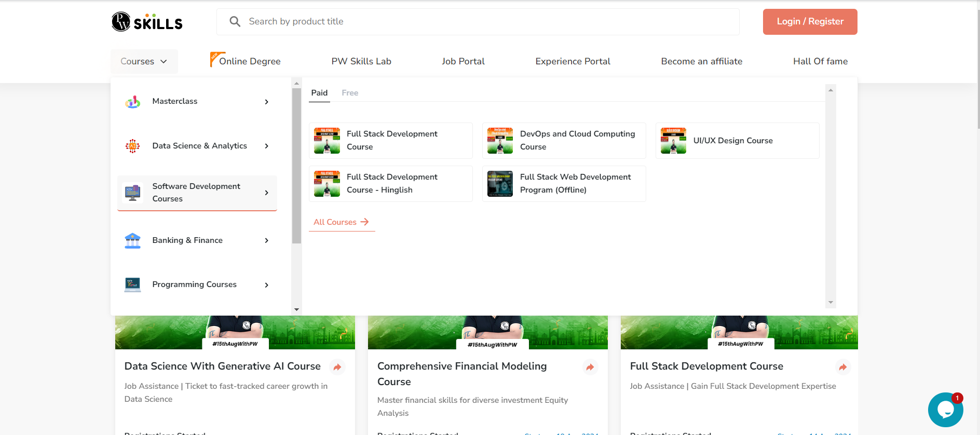Open the chat support bubble
980x435 pixels.
click(946, 410)
